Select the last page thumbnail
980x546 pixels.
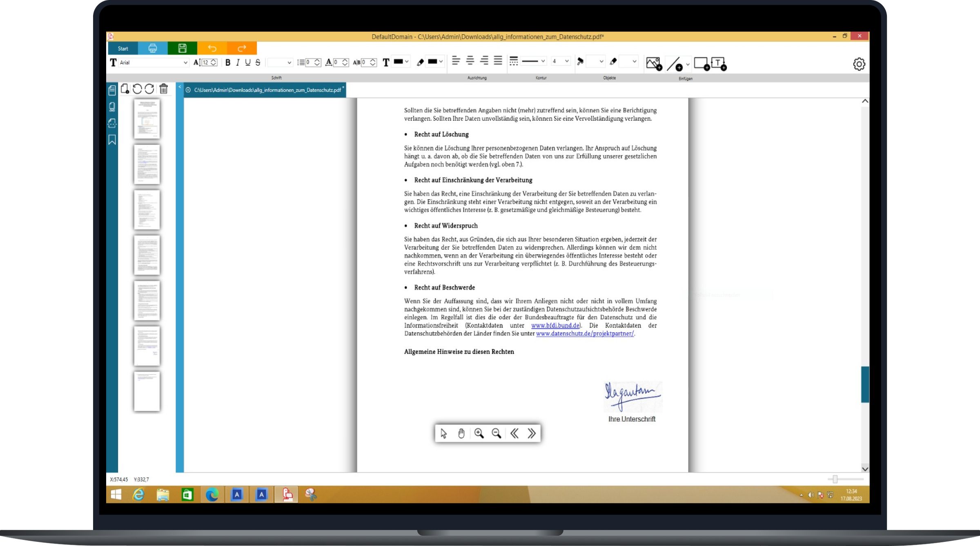(x=147, y=391)
